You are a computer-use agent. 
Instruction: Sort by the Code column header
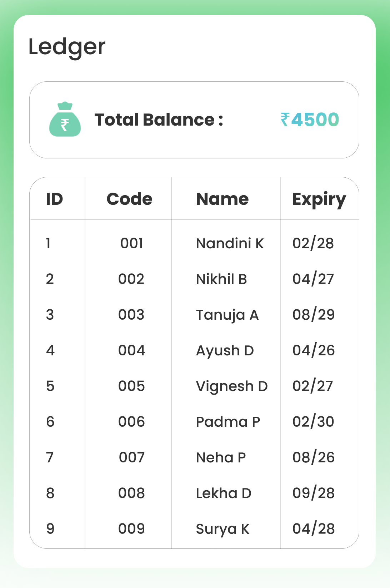coord(129,199)
